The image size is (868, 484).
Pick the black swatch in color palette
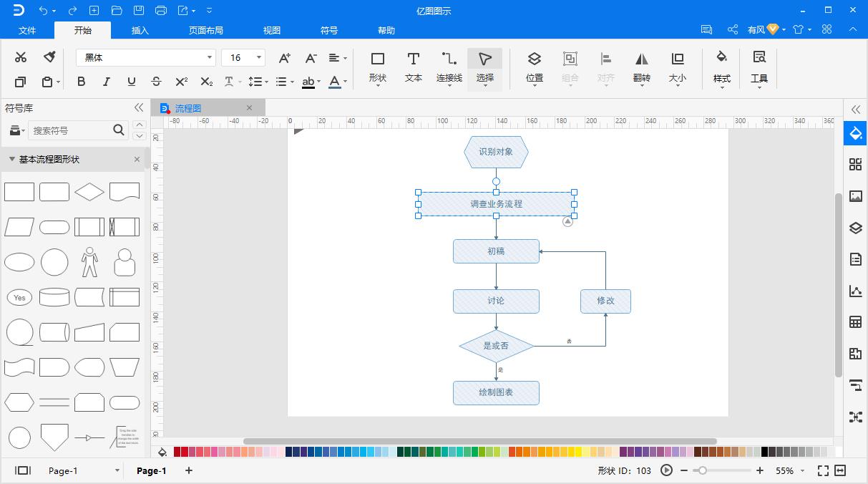765,452
